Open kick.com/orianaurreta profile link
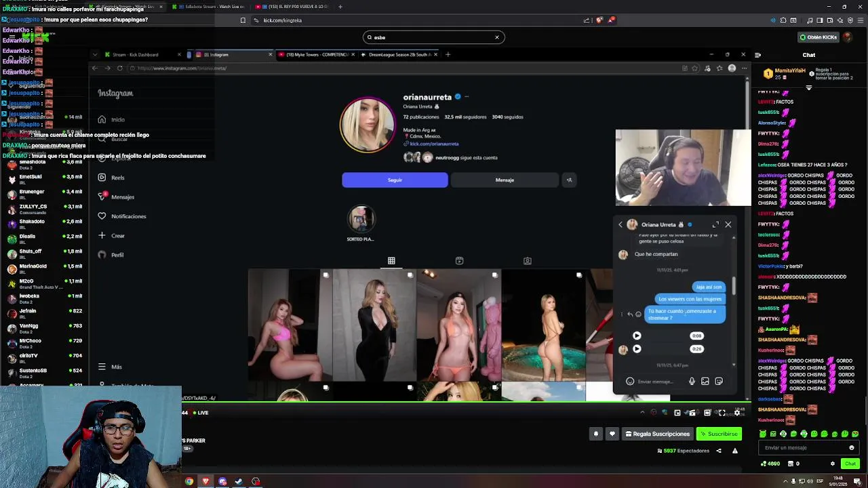Screen dimensions: 868x488 [x=434, y=144]
